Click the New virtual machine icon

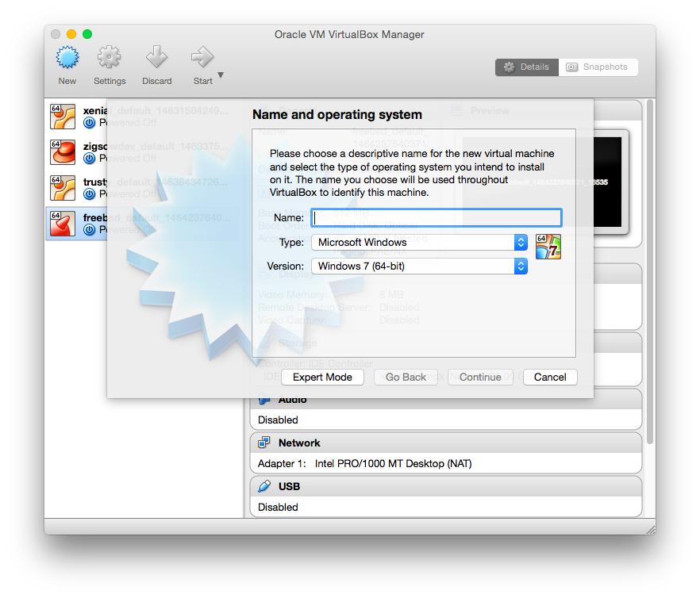coord(67,58)
